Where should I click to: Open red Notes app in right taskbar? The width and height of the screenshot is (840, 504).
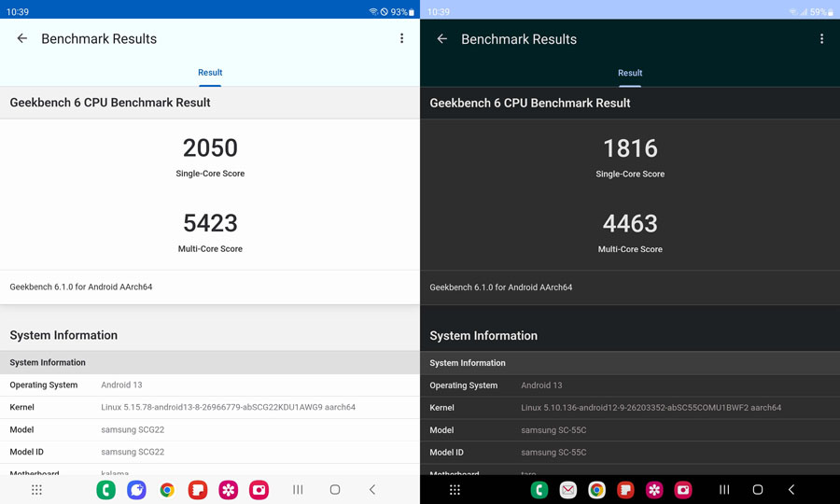(x=625, y=490)
